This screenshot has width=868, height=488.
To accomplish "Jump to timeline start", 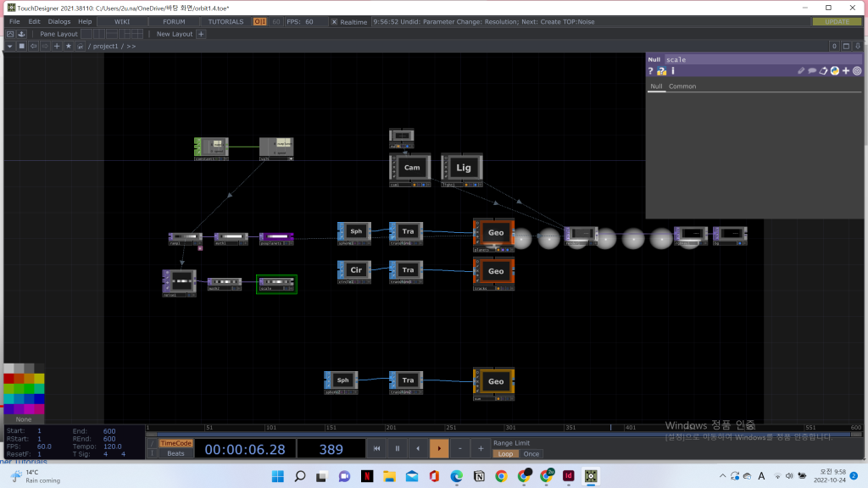I will tap(376, 449).
